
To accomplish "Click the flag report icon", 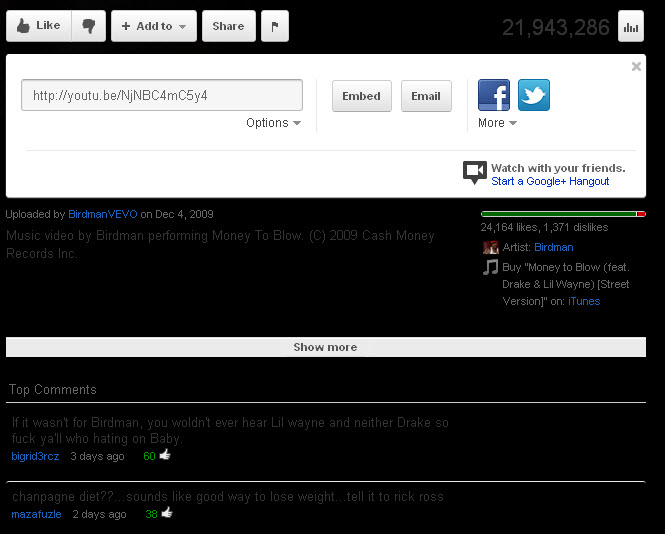I will [x=275, y=27].
